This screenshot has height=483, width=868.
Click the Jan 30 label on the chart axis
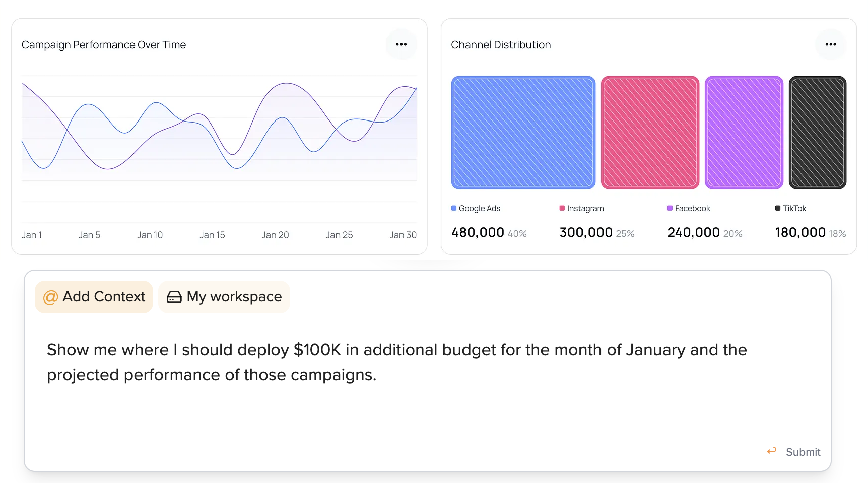click(x=403, y=235)
